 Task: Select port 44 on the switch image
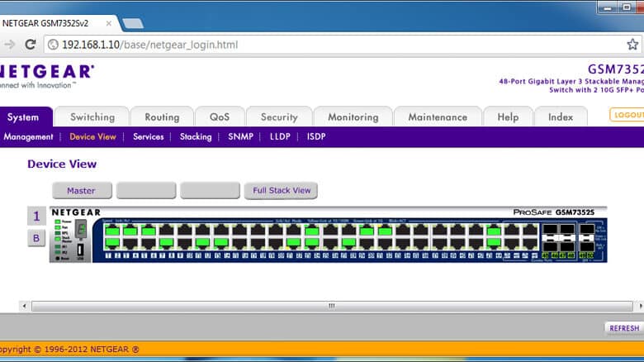click(x=494, y=243)
